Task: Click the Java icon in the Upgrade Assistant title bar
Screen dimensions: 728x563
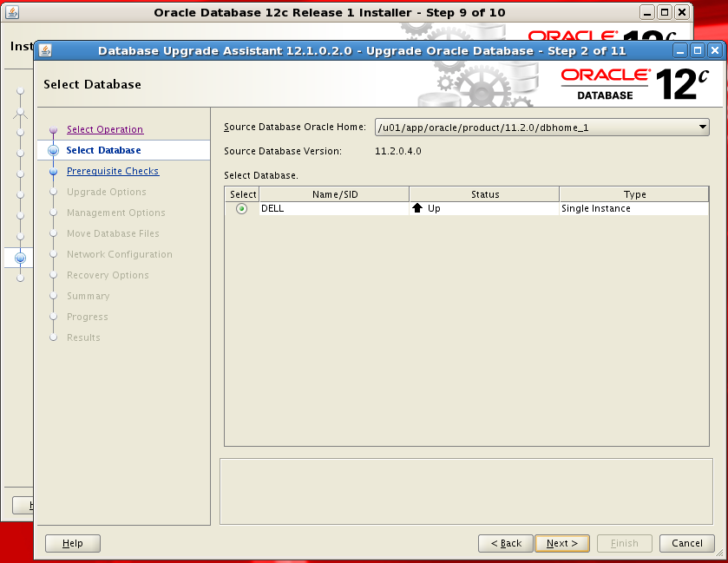Action: [45, 50]
